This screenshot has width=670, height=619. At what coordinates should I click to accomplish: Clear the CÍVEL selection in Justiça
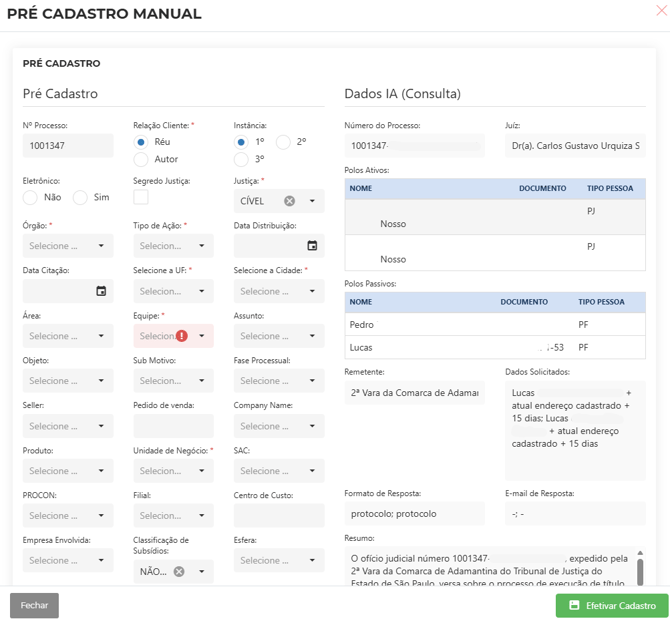coord(290,201)
